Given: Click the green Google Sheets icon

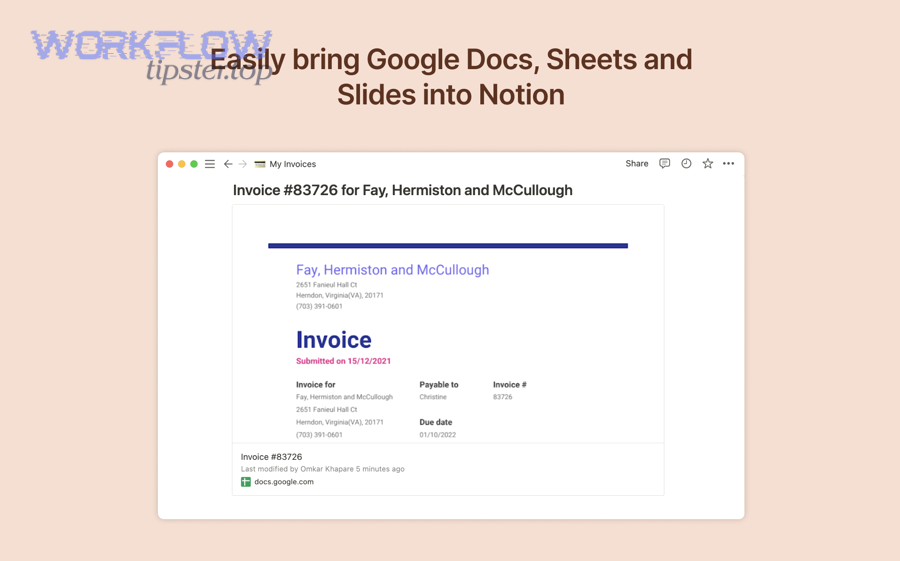Looking at the screenshot, I should point(246,482).
